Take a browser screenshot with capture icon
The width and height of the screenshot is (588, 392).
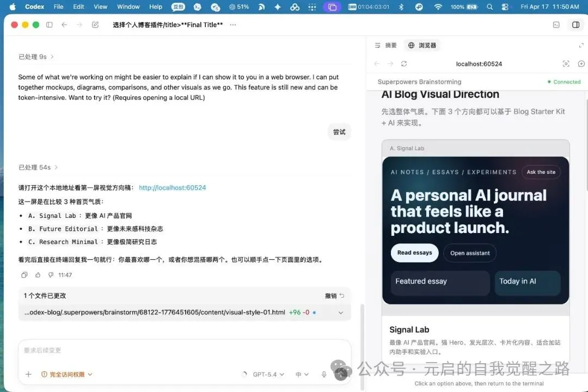click(x=566, y=64)
